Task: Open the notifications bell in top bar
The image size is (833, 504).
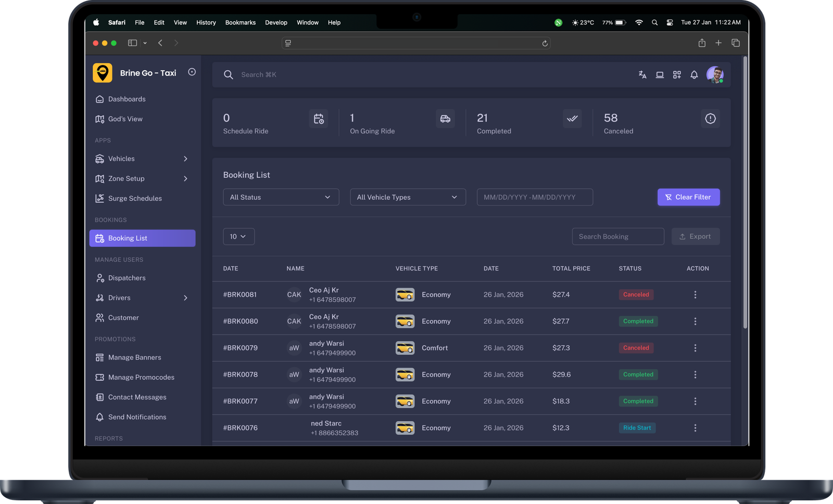Action: pyautogui.click(x=694, y=75)
